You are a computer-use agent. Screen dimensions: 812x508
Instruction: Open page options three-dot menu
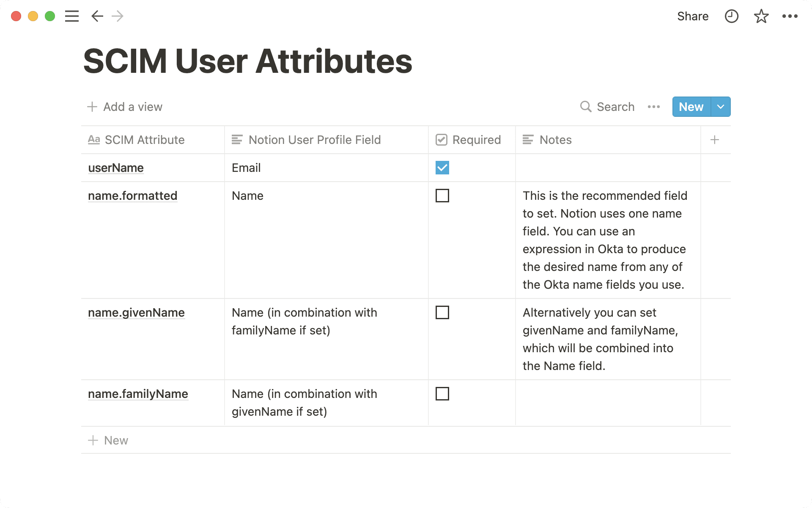(x=790, y=16)
